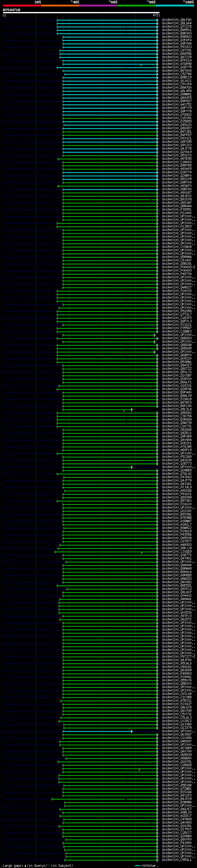Select hit label UniRef100_P52389
Screen dimensions: 197x868
(177, 457)
